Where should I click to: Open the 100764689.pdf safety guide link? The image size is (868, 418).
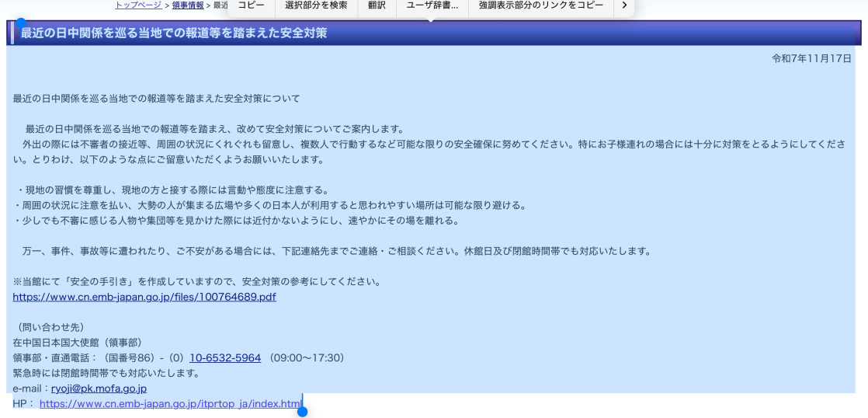(144, 297)
